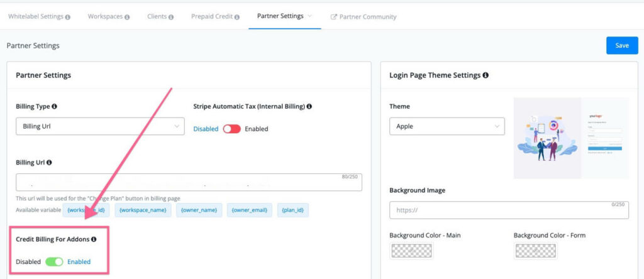Click info icon next to Clients
Screen dimensions: 644x279
[x=171, y=17]
